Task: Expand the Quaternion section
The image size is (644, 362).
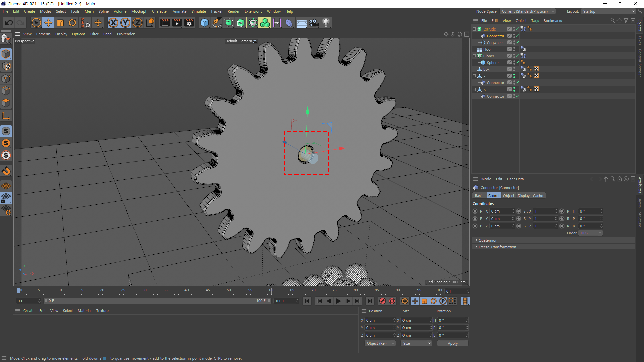Action: pos(488,240)
